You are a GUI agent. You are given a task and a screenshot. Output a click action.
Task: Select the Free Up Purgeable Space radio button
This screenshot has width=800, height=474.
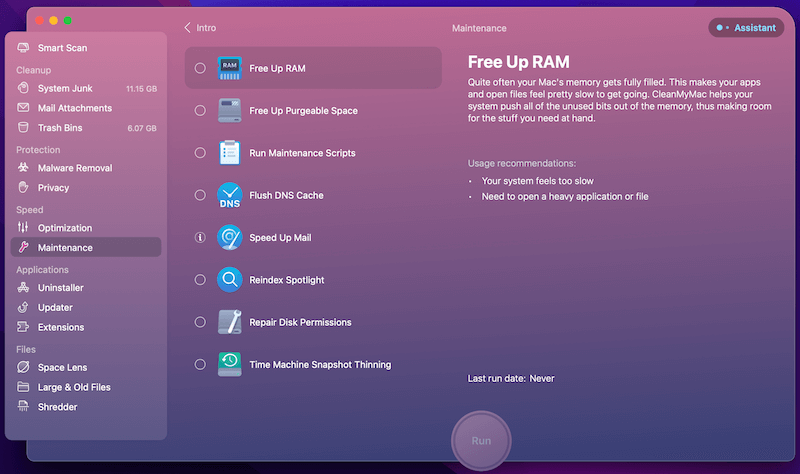[x=200, y=110]
